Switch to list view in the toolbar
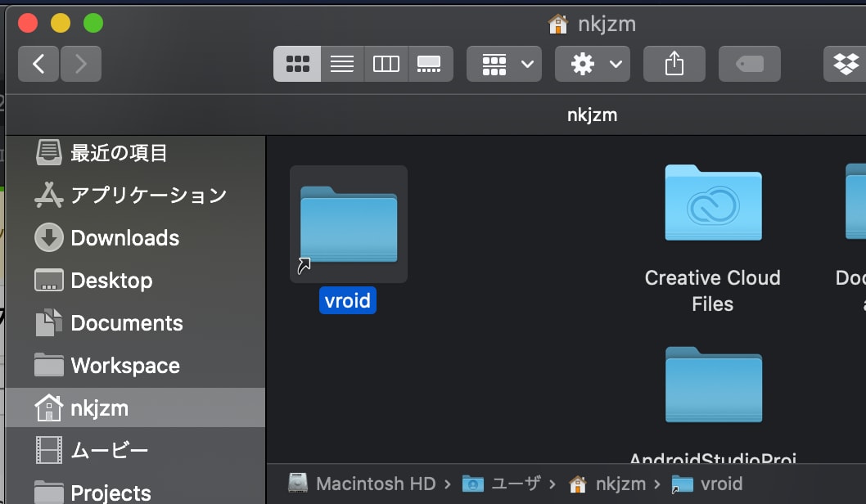This screenshot has width=866, height=504. point(341,63)
